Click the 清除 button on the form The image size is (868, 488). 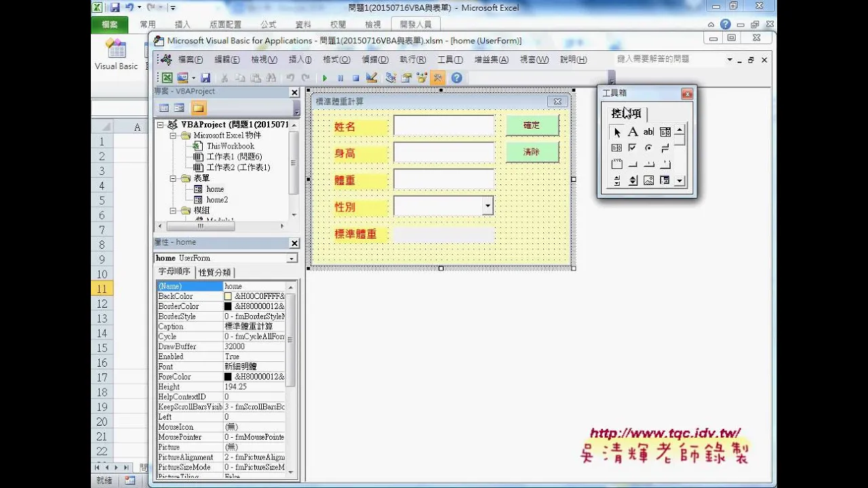(532, 152)
